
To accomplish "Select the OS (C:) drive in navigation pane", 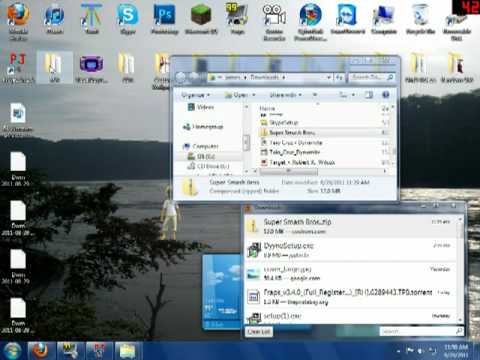I will (x=202, y=156).
